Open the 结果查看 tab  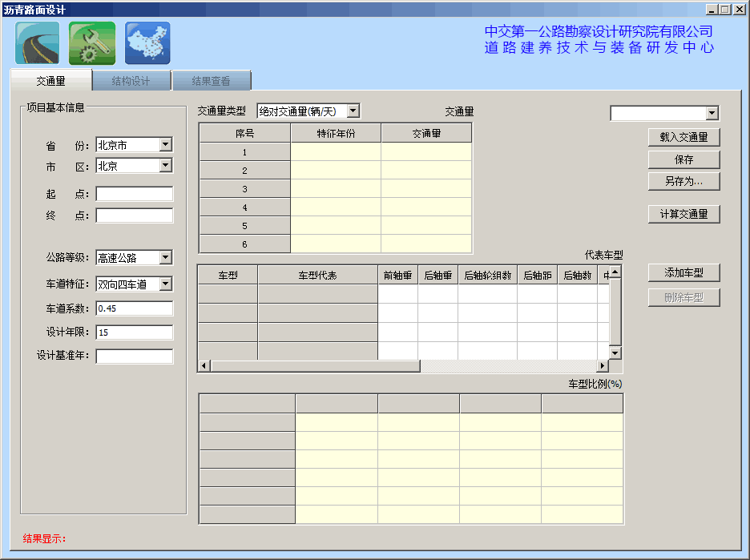coord(212,81)
